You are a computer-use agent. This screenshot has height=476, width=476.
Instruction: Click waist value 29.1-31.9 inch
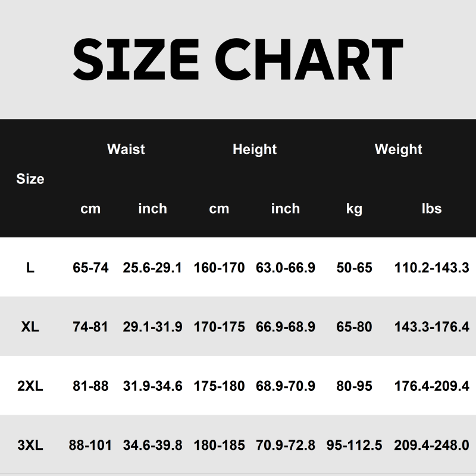(152, 327)
